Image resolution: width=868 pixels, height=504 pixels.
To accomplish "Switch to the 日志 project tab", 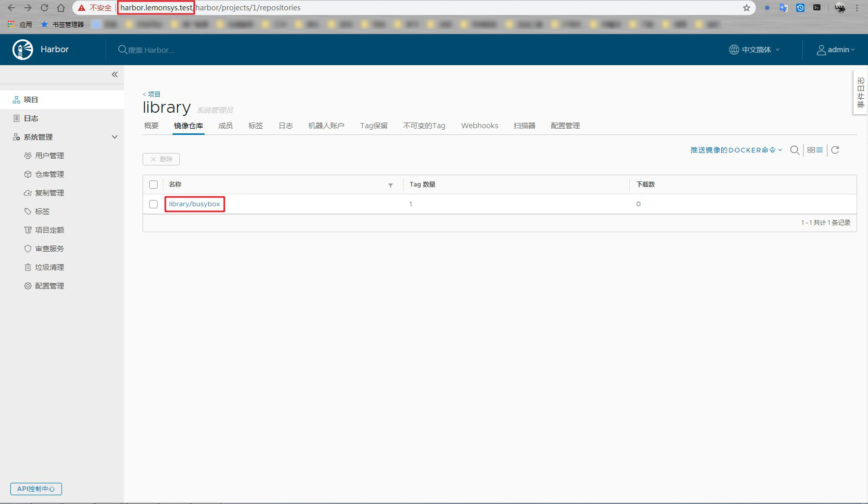I will click(286, 126).
